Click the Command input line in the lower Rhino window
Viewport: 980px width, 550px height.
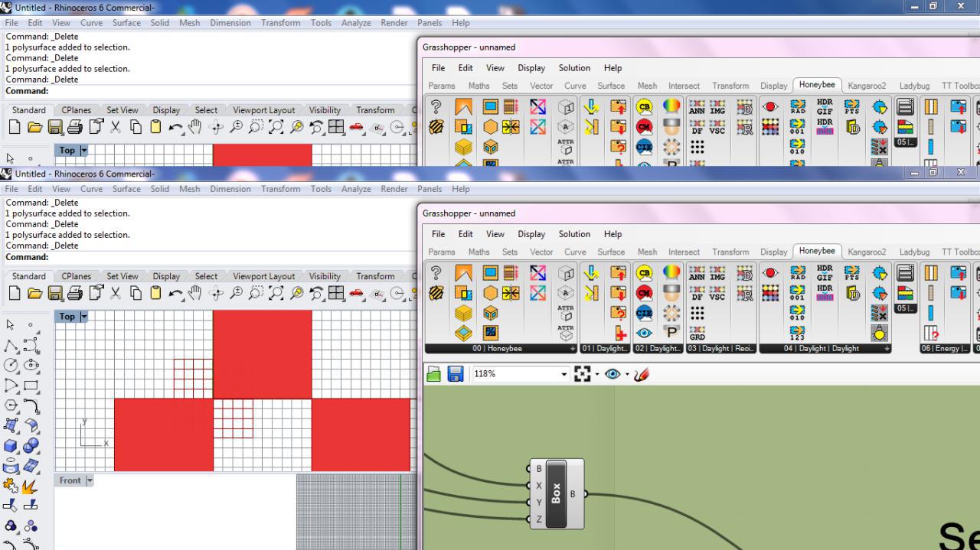pos(208,257)
